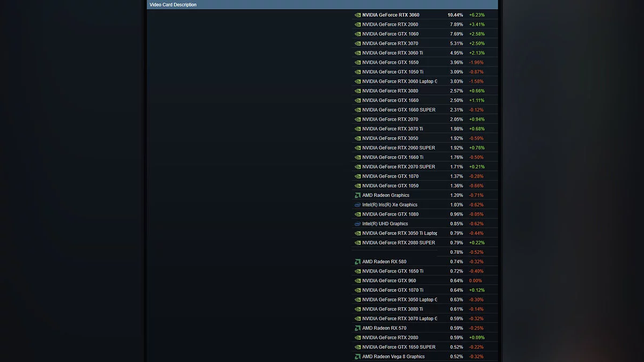Select the NVIDIA GeForce RTX 3060 row

(x=425, y=15)
